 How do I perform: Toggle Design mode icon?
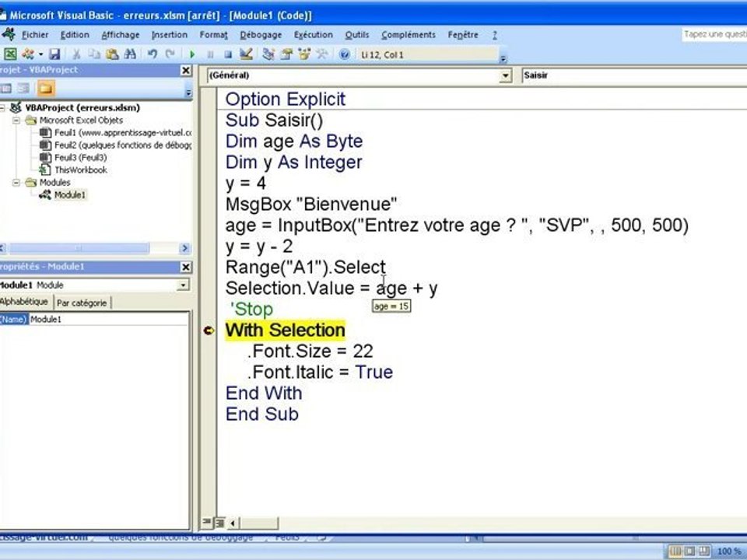246,54
